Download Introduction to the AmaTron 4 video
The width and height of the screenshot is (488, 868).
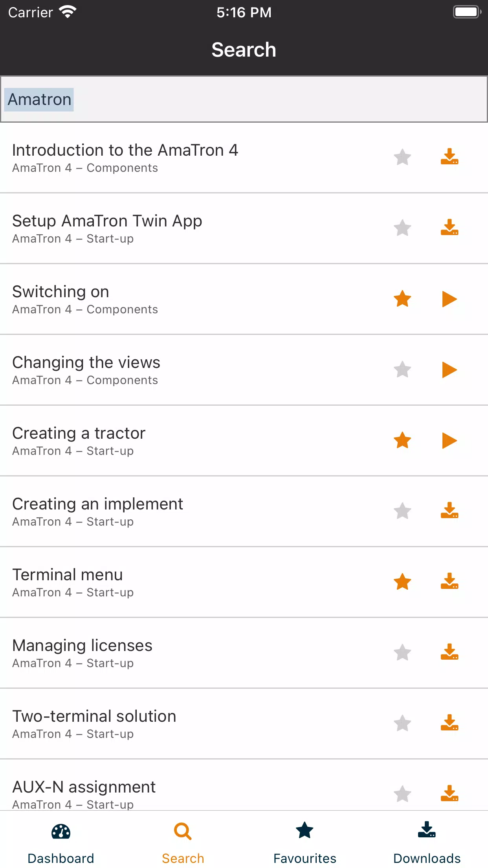tap(449, 157)
